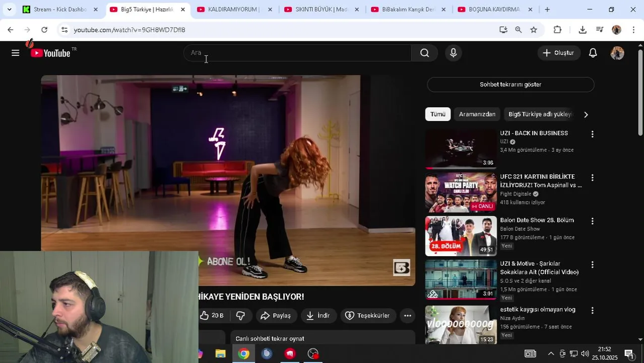Open options for Balon Date Show 28. Bölüm

click(593, 221)
